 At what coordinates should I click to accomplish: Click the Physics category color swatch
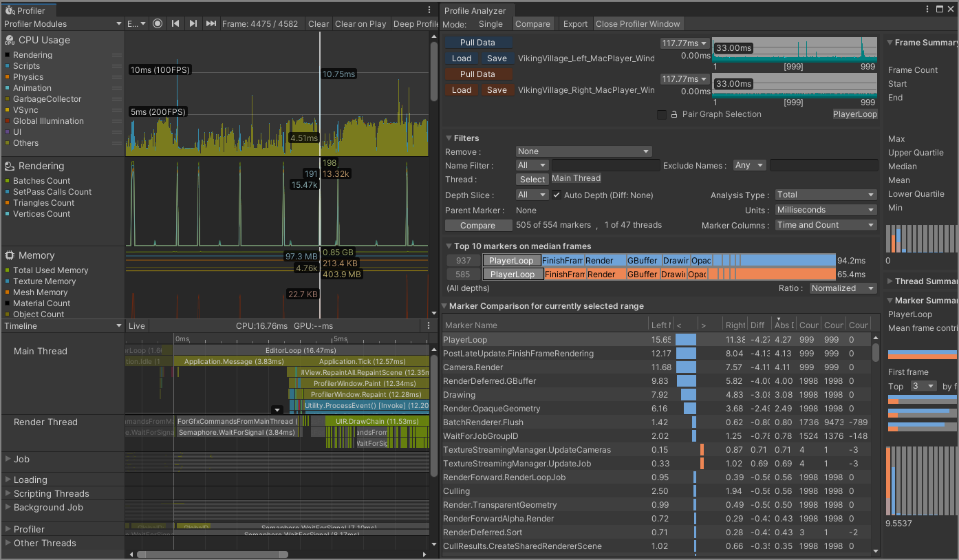point(8,77)
